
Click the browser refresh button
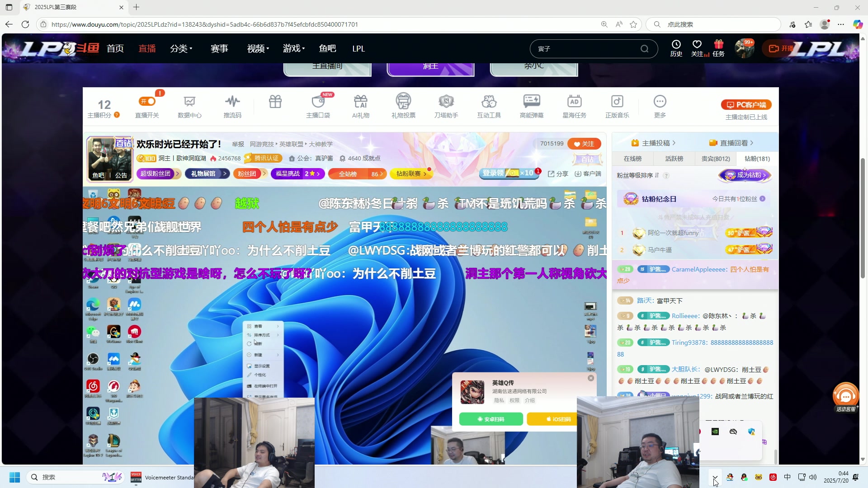point(25,24)
